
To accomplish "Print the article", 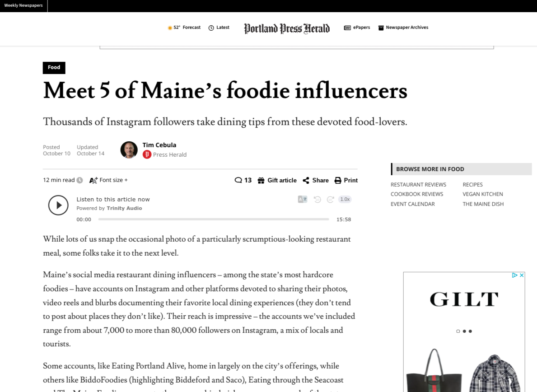I will [x=346, y=180].
